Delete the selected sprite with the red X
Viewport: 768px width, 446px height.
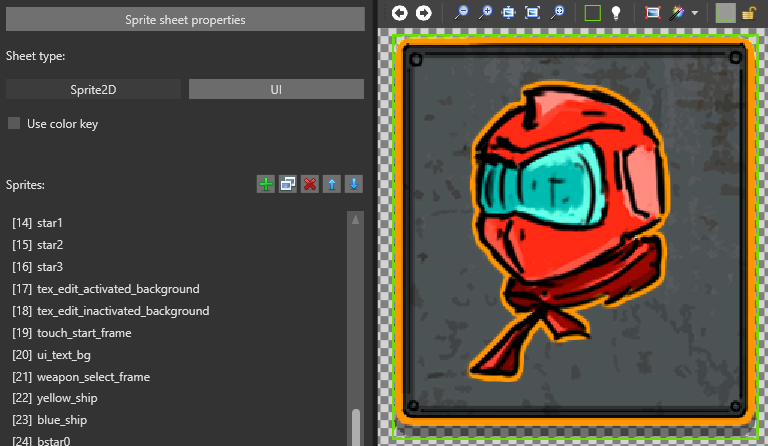click(310, 184)
